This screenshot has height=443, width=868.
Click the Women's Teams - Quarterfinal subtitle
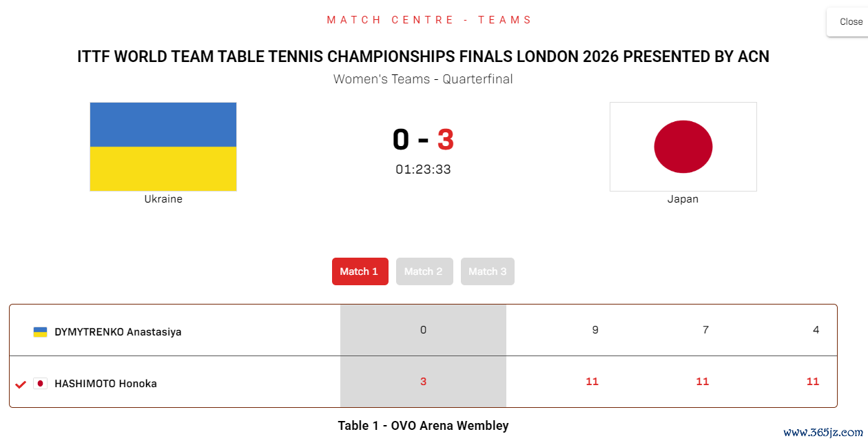[x=423, y=79]
